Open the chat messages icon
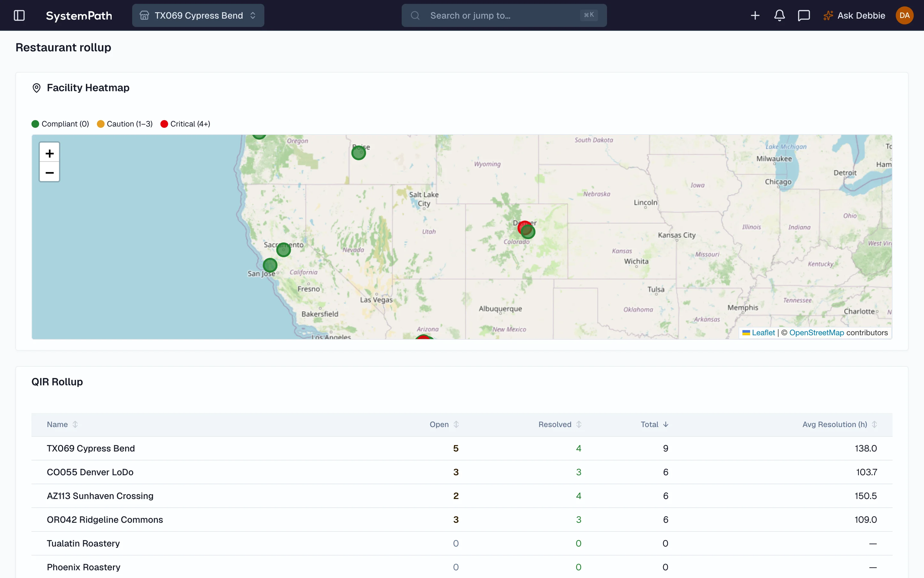 (x=804, y=15)
